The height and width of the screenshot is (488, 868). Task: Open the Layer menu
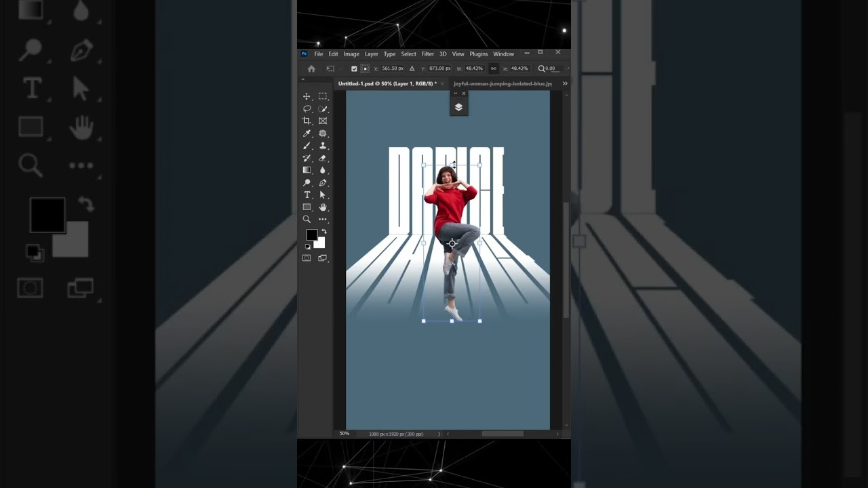(x=372, y=54)
